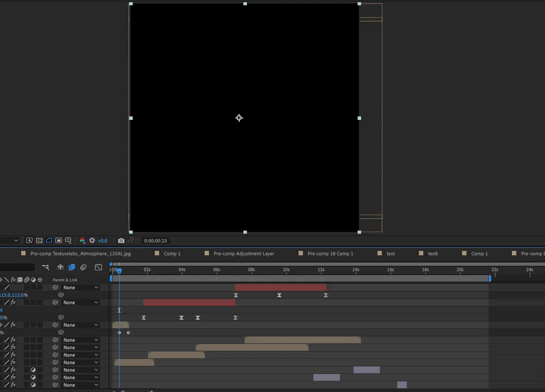Open Parent dropdown of the bottommost layer
This screenshot has height=392, width=545.
pyautogui.click(x=81, y=385)
